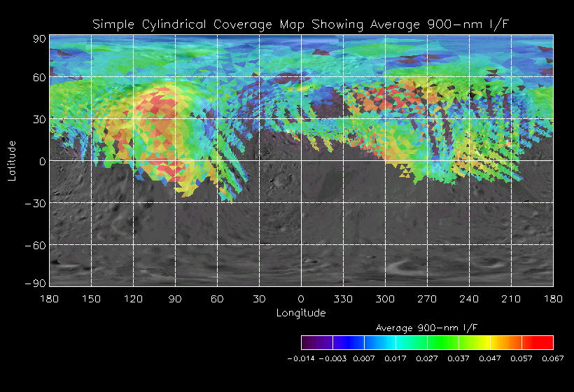Viewport: 574px width, 392px height.
Task: Click the red segment of the color bar
Action: 538,342
